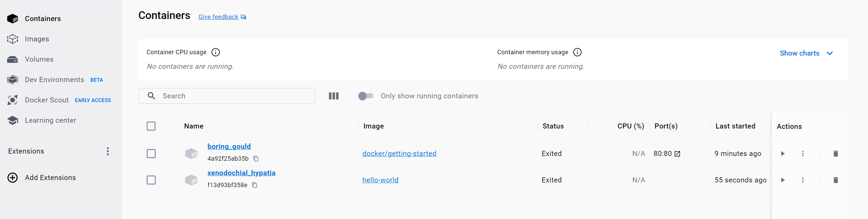Delete the boring_gould container
The image size is (868, 219).
click(x=835, y=154)
